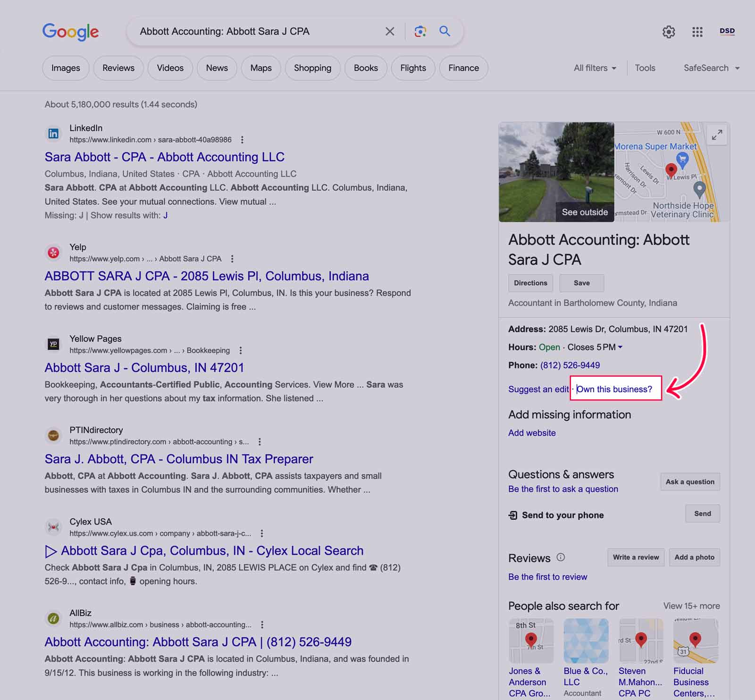
Task: Click the Send to your phone icon
Action: coord(512,514)
